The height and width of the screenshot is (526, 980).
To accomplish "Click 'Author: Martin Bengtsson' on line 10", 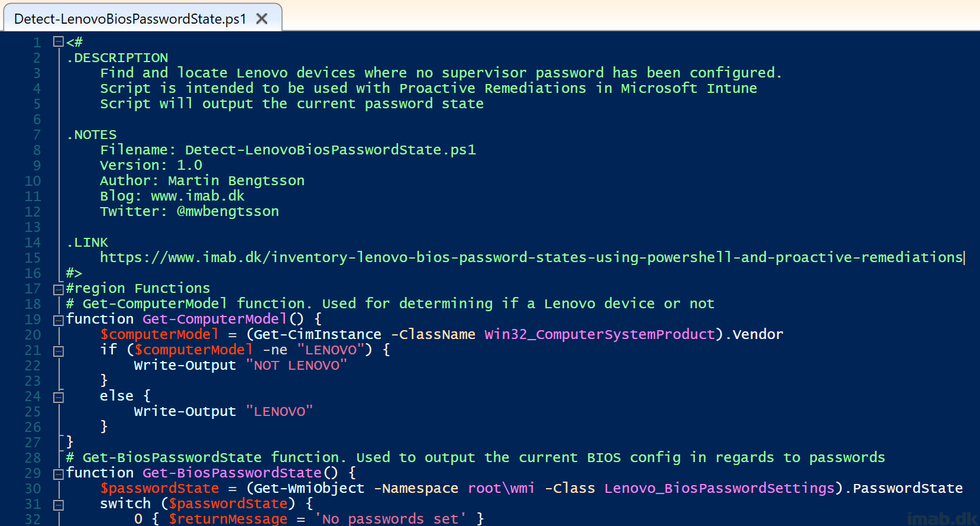I will 202,180.
